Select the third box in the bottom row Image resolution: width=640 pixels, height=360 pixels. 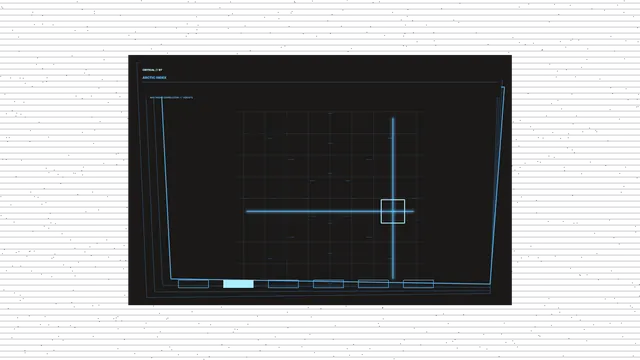(283, 284)
